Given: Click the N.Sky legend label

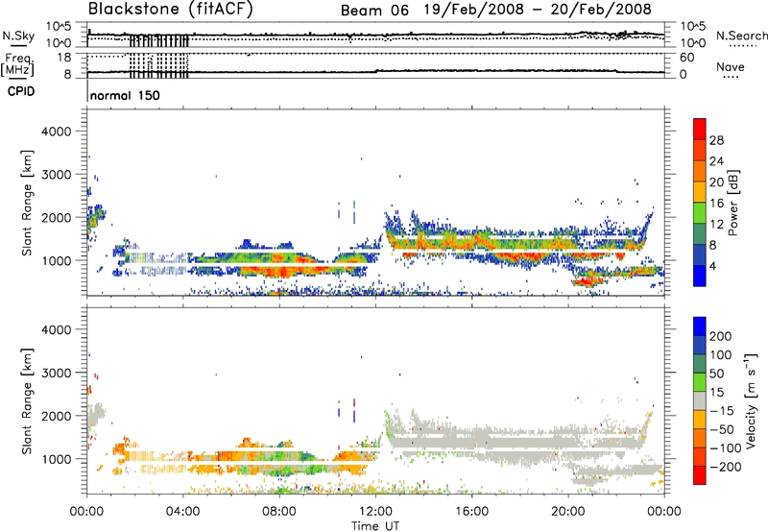Looking at the screenshot, I should point(18,36).
